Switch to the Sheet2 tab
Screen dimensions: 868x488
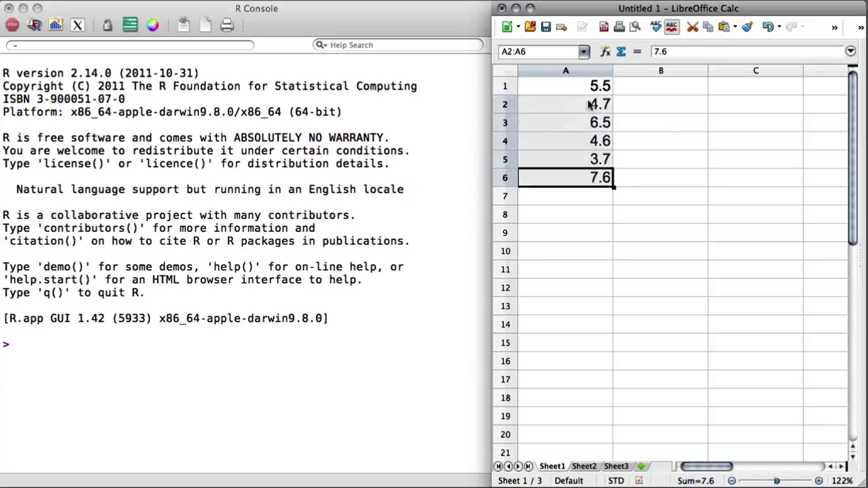pos(584,466)
